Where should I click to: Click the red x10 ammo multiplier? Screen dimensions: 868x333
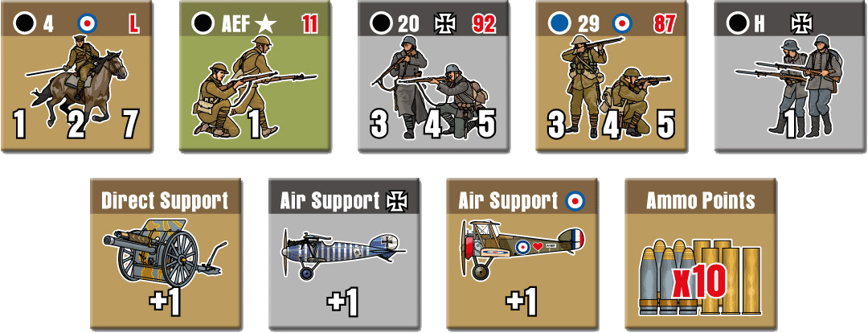pyautogui.click(x=700, y=282)
